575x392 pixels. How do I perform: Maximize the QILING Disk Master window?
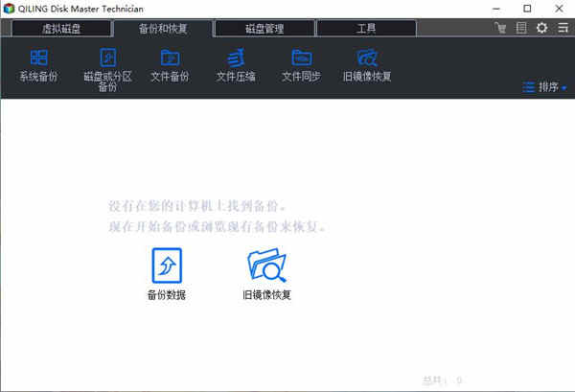click(x=527, y=9)
